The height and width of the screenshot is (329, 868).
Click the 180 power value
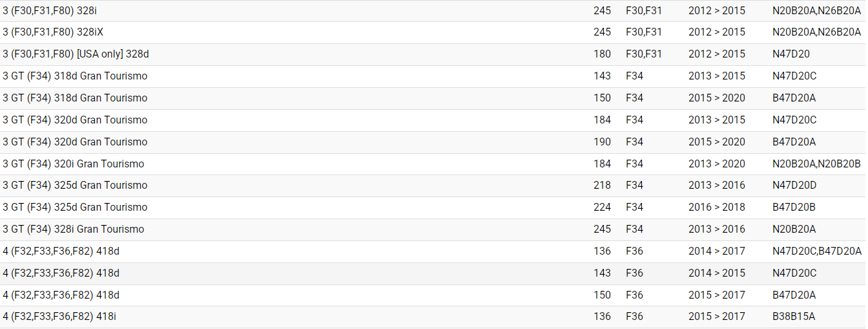[602, 54]
